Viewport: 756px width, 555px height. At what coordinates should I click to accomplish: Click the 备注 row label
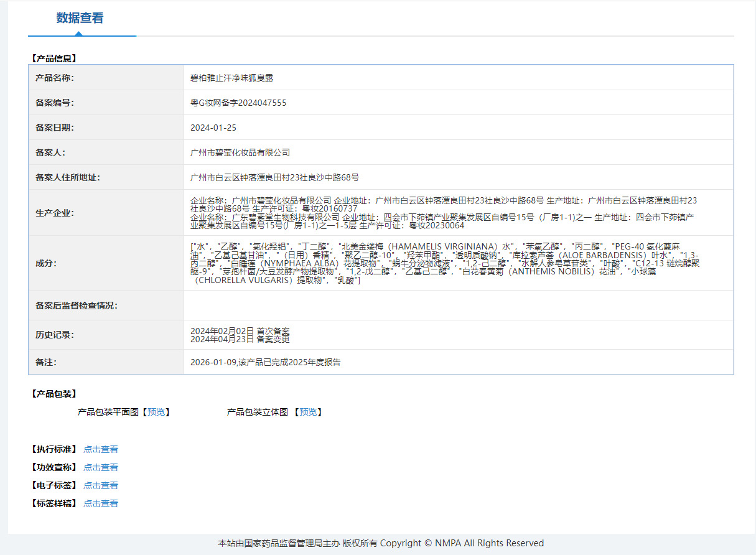47,362
